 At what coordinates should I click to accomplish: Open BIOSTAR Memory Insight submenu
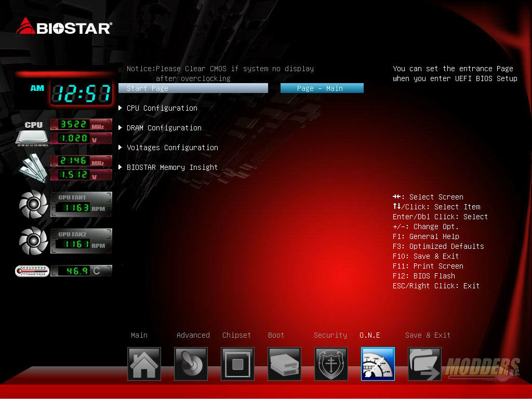(172, 167)
